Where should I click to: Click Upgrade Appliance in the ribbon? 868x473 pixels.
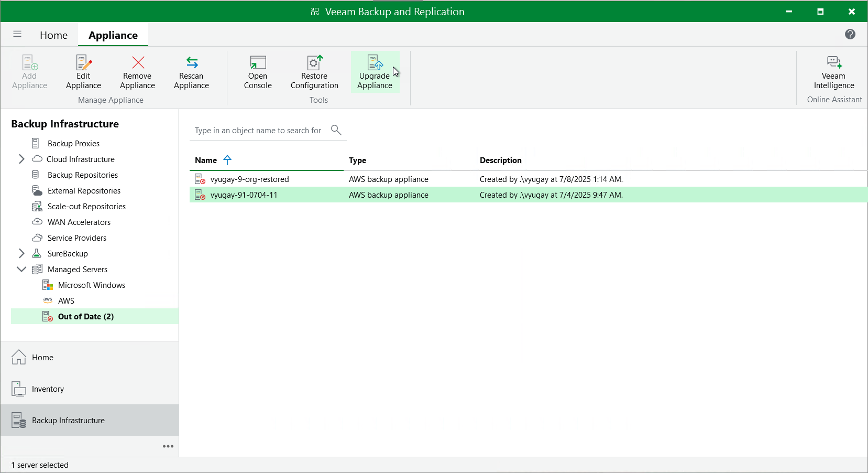(x=375, y=72)
